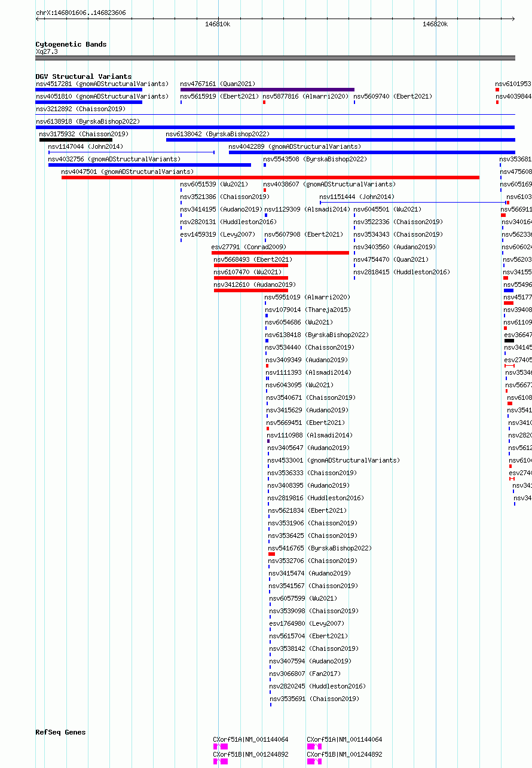Select nsv5416765 (ByrskaBishop2022) label
The width and height of the screenshot is (532, 768).
320,548
